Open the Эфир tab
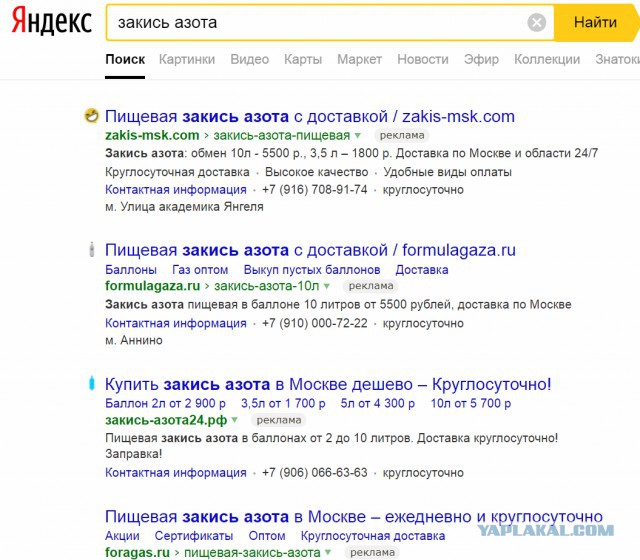This screenshot has height=560, width=640. pyautogui.click(x=481, y=60)
